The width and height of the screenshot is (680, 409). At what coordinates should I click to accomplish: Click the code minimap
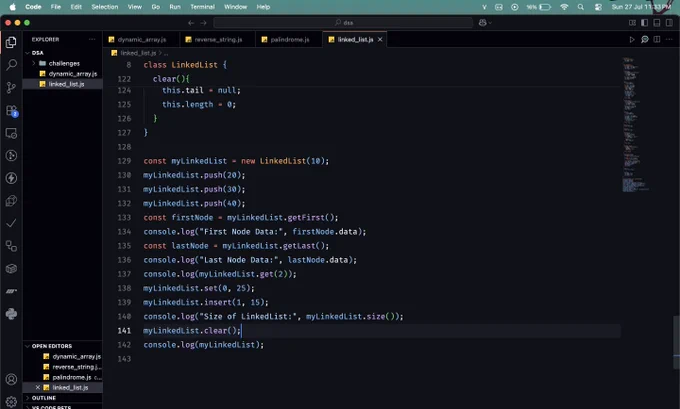[x=635, y=124]
